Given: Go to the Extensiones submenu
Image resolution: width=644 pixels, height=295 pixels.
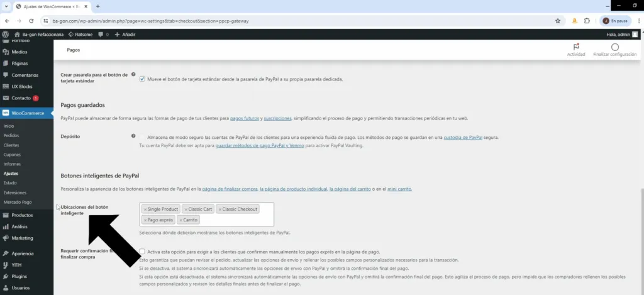Looking at the screenshot, I should pyautogui.click(x=15, y=192).
